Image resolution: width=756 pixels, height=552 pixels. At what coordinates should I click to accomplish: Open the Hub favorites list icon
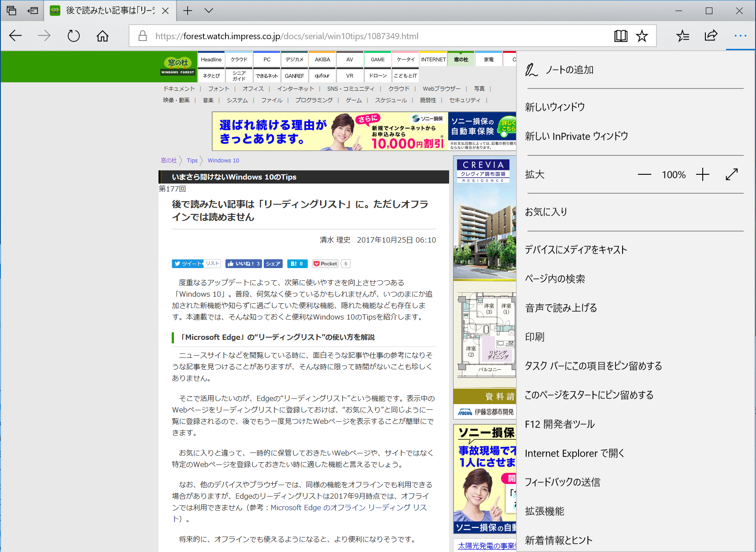point(682,36)
